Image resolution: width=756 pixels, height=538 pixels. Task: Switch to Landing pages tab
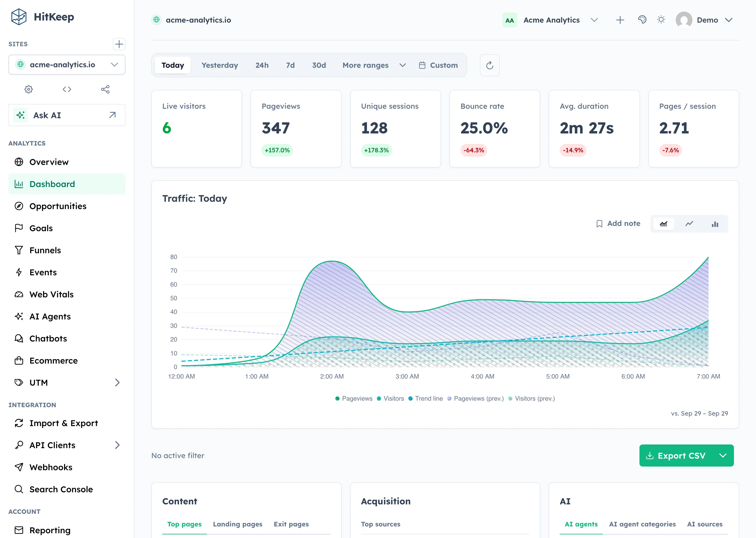pyautogui.click(x=237, y=524)
